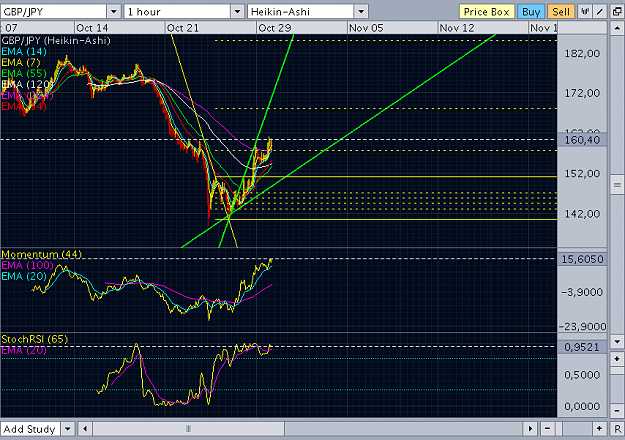625x440 pixels.
Task: Click the Sell button
Action: [x=561, y=12]
